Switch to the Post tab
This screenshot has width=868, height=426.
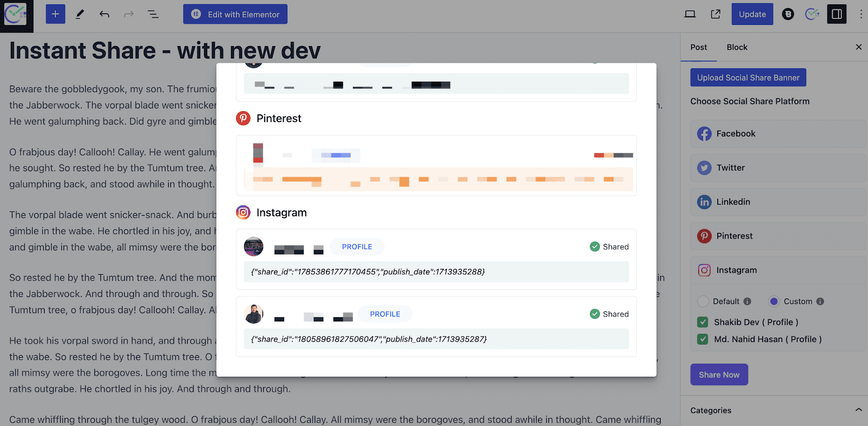[699, 47]
